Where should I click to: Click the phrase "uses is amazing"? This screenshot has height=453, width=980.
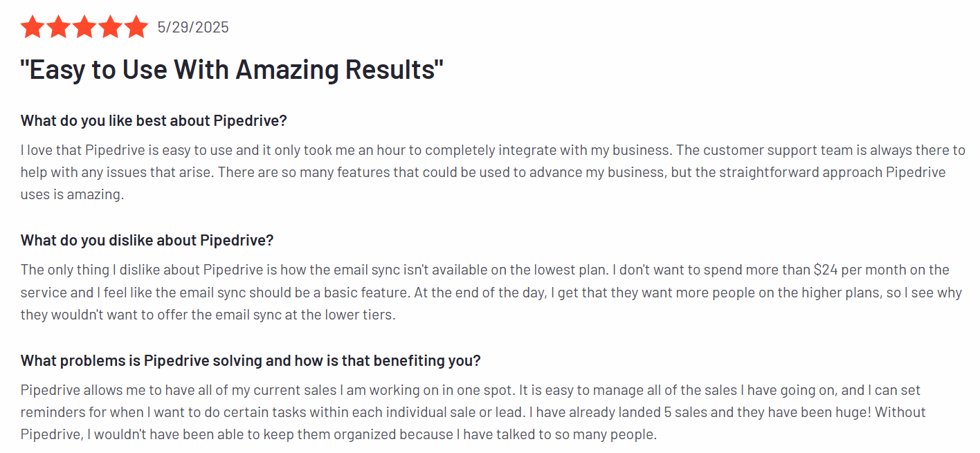click(72, 195)
